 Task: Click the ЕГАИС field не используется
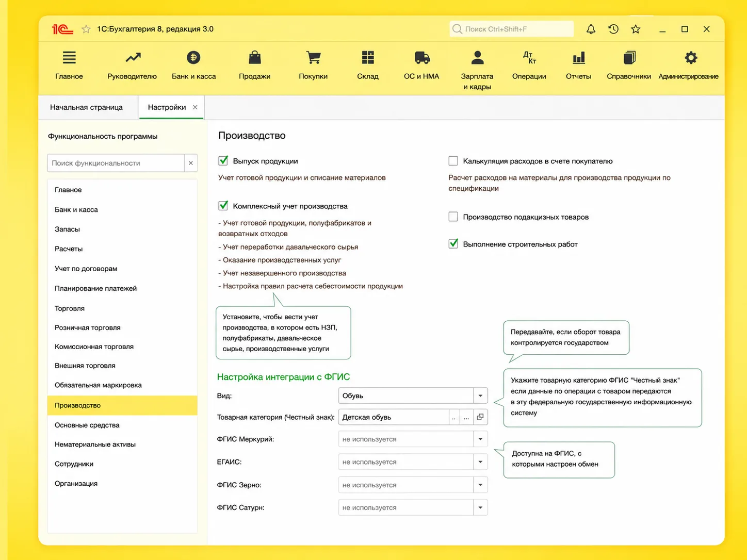point(406,462)
